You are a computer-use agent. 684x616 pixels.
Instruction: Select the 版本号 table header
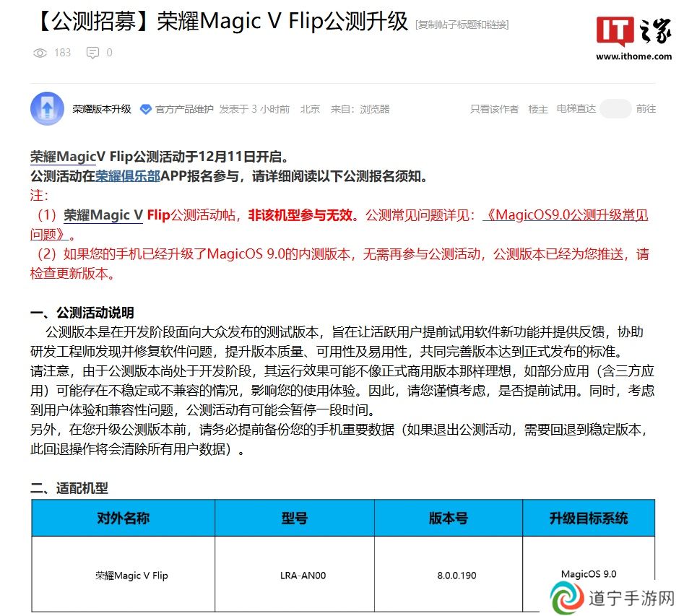pyautogui.click(x=449, y=518)
